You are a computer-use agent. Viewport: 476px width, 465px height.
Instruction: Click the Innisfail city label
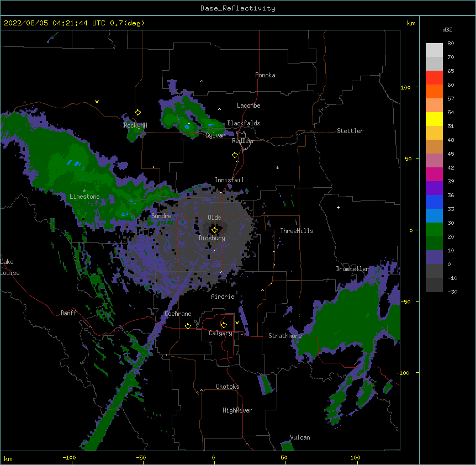coord(229,180)
